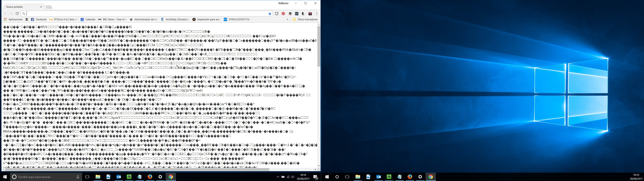Image resolution: width=644 pixels, height=181 pixels.
Task: Open the SYNOLOGYDS115J bookmark
Action: pos(238,19)
